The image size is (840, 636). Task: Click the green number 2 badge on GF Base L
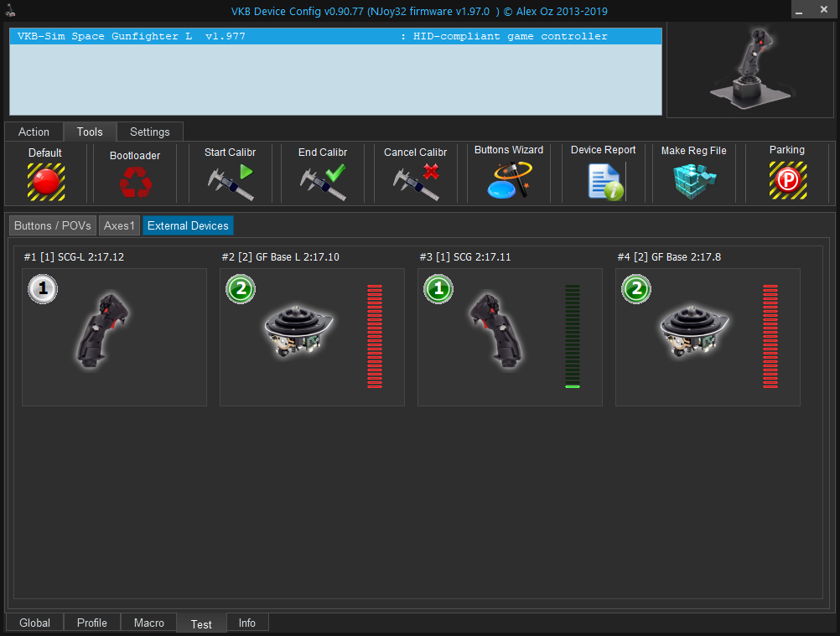(241, 289)
